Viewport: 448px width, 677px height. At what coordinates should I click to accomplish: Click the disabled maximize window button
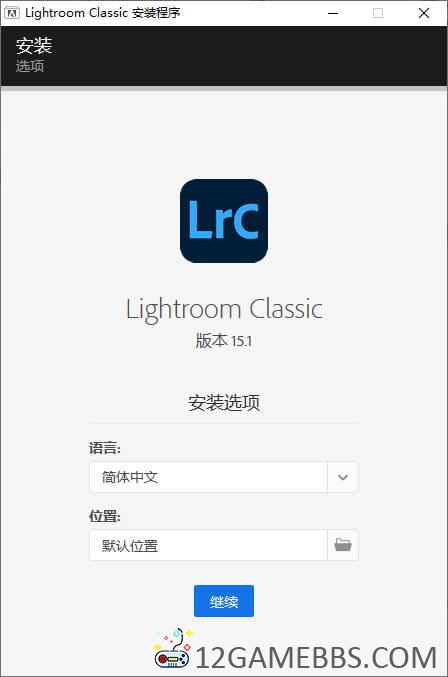(x=378, y=13)
